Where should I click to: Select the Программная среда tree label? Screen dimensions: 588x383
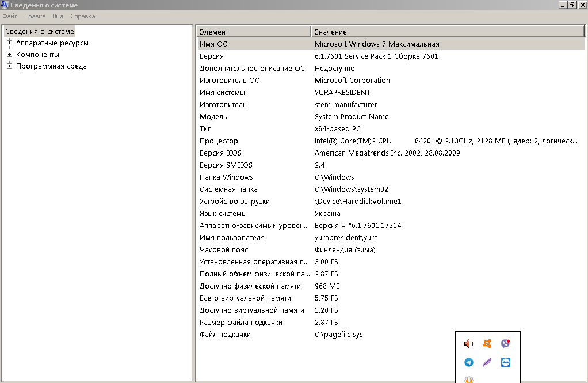51,66
